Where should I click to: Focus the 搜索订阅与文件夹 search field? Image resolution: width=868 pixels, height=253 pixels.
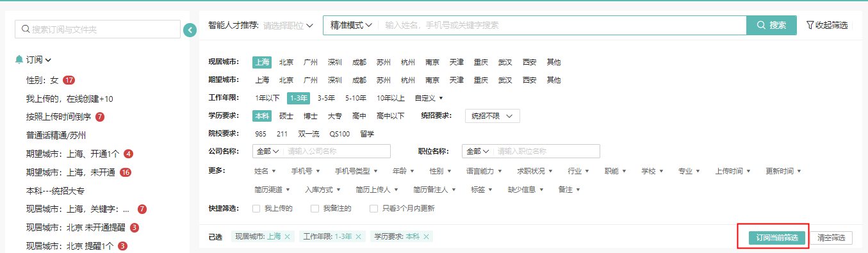pyautogui.click(x=97, y=29)
